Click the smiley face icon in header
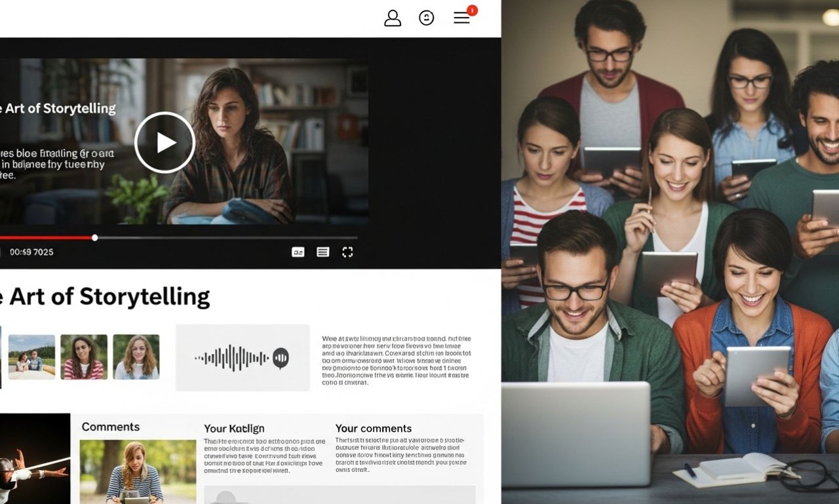 tap(426, 18)
